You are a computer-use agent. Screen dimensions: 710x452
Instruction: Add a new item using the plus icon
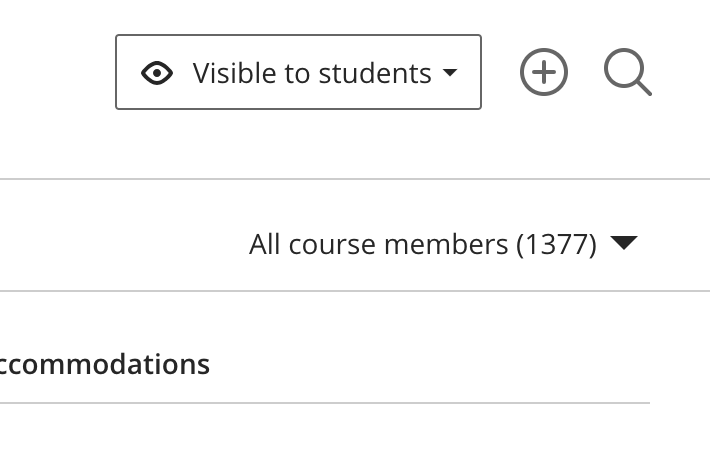(x=543, y=72)
